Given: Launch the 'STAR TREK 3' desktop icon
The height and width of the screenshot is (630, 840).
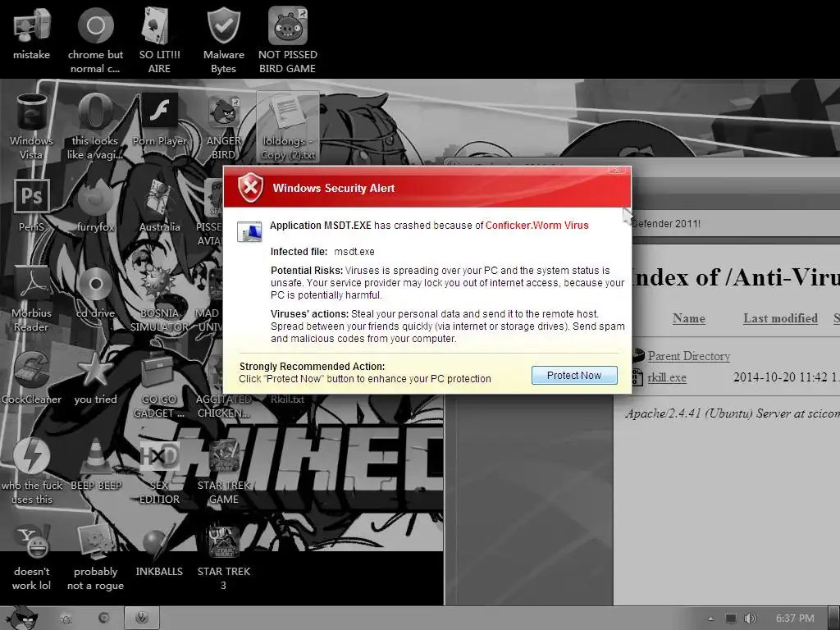Looking at the screenshot, I should [x=223, y=542].
